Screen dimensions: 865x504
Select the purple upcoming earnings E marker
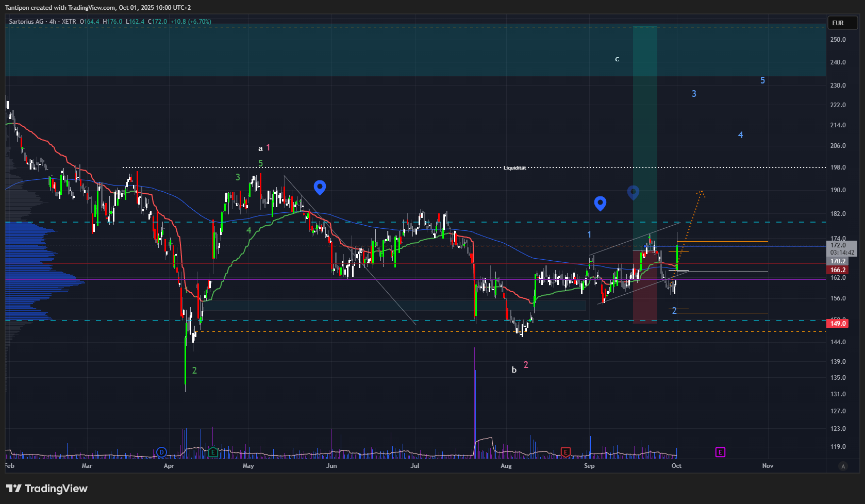pos(720,452)
